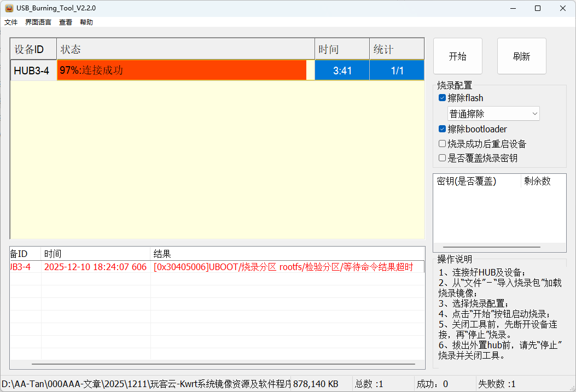576x392 pixels.
Task: Close the USB Burning Tool window
Action: [x=563, y=8]
